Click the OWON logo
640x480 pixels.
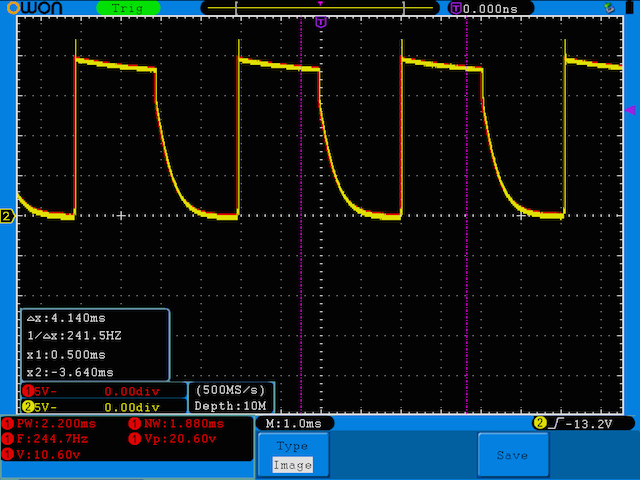[35, 8]
